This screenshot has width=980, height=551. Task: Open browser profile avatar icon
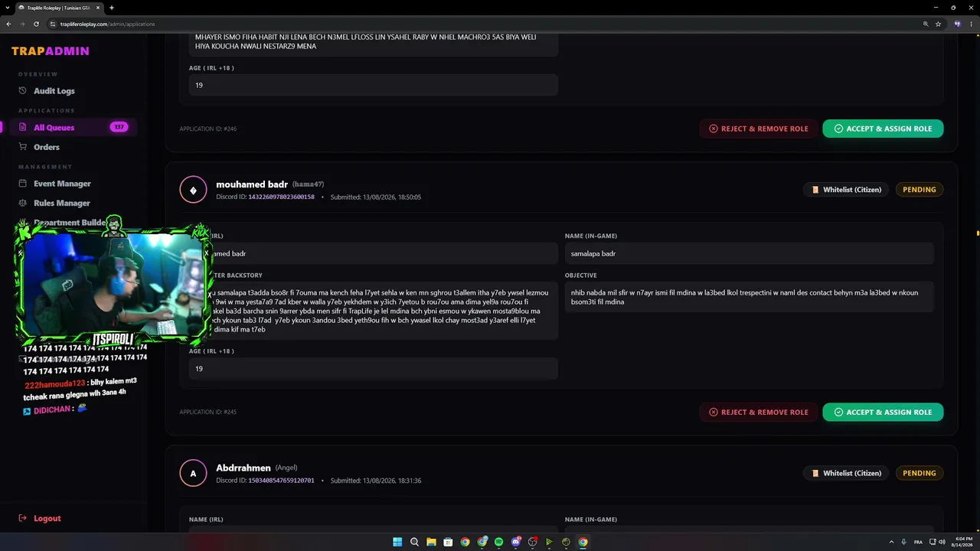pyautogui.click(x=957, y=24)
